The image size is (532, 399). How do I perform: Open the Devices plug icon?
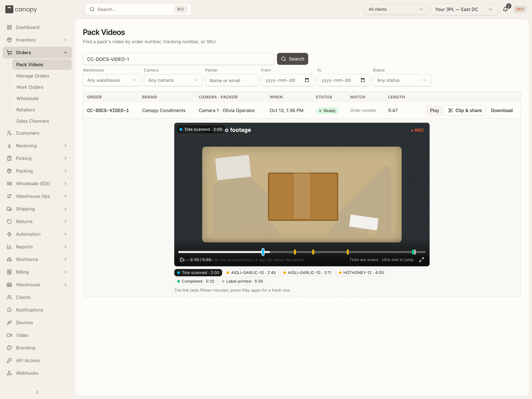pos(9,323)
